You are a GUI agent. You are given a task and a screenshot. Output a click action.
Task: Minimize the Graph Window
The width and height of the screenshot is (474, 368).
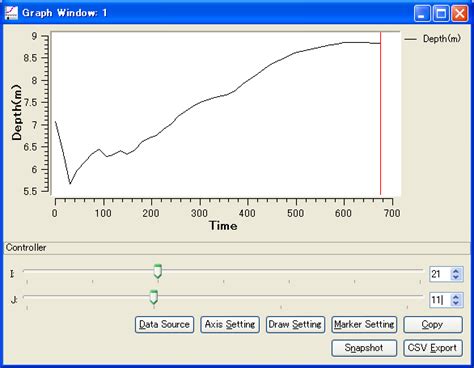pyautogui.click(x=422, y=14)
